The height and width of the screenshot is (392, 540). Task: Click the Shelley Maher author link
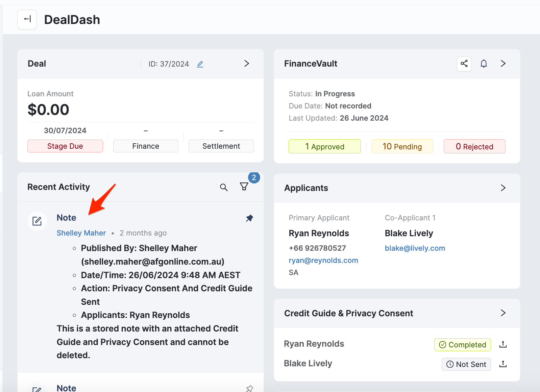pyautogui.click(x=81, y=233)
